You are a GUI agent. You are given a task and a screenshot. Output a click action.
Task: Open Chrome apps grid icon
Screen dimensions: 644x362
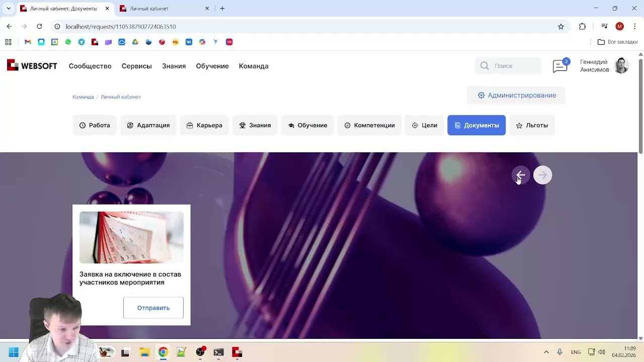(8, 42)
